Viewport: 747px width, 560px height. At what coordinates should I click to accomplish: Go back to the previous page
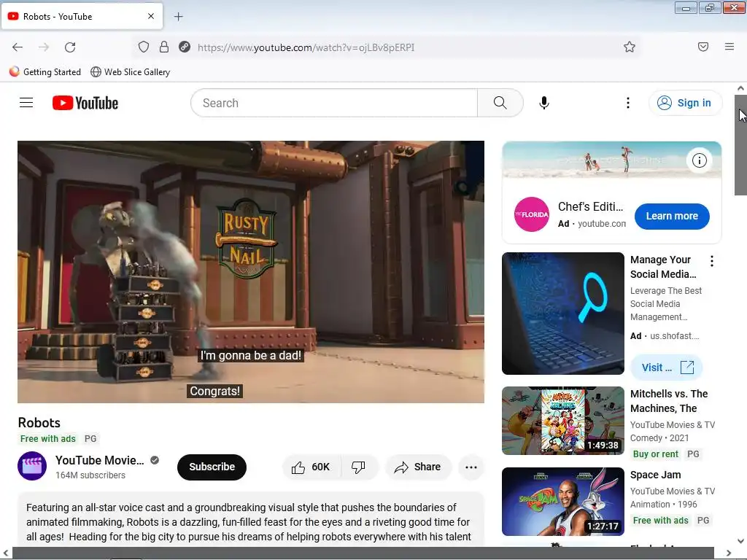pyautogui.click(x=18, y=47)
